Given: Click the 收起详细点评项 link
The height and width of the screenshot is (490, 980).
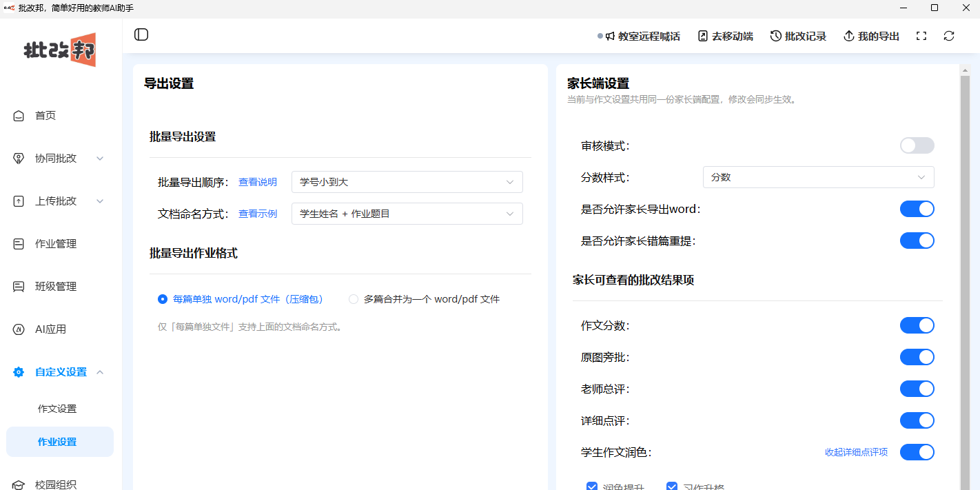Looking at the screenshot, I should [x=856, y=452].
